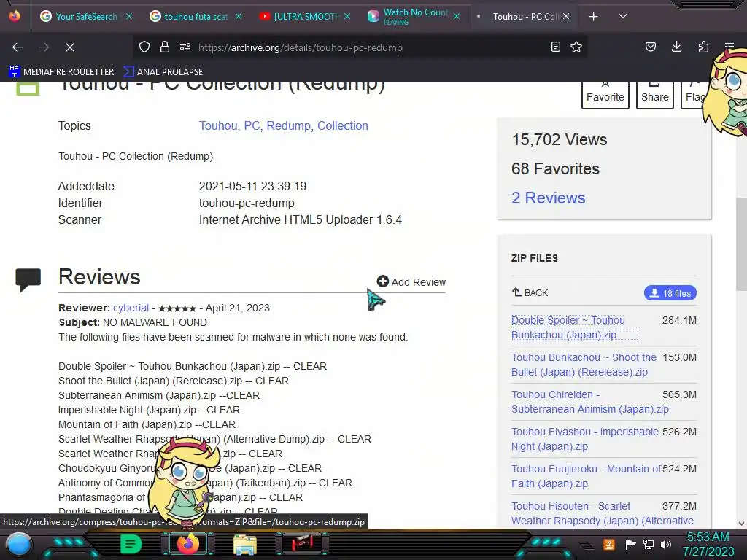Image resolution: width=747 pixels, height=560 pixels.
Task: Download Touhou Chireiden Subterranean Animism zip
Action: pyautogui.click(x=589, y=402)
